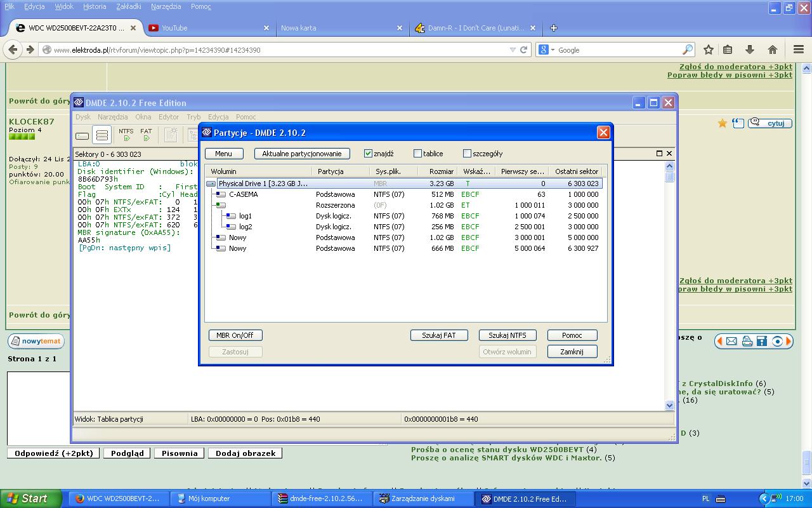Select the Nowy partition sized 666 MB
Image resolution: width=812 pixels, height=508 pixels.
tap(403, 248)
